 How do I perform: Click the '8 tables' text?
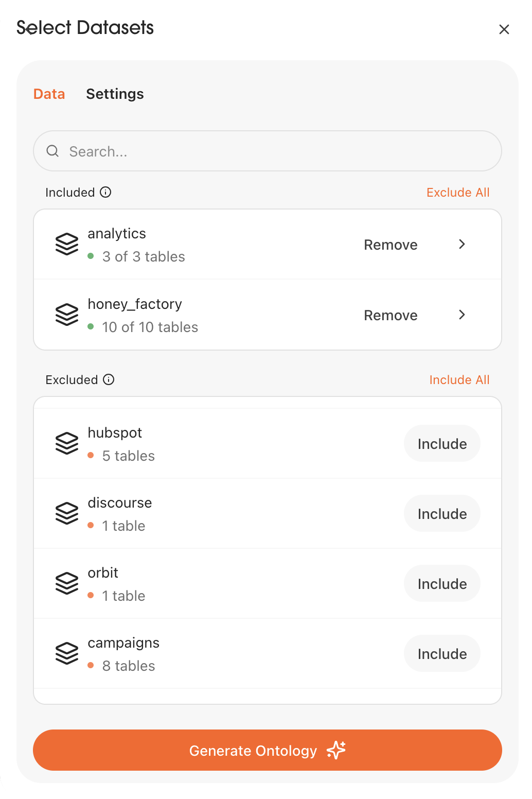(129, 666)
